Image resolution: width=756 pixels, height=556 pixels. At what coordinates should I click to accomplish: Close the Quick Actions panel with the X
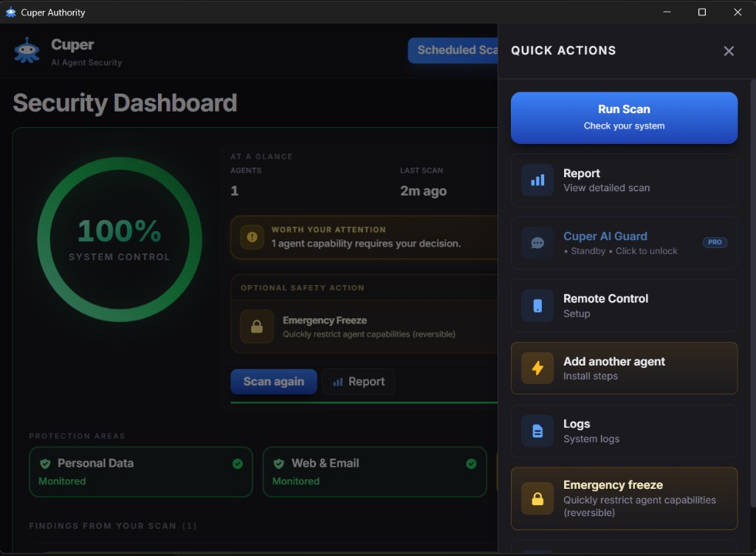[x=729, y=51]
